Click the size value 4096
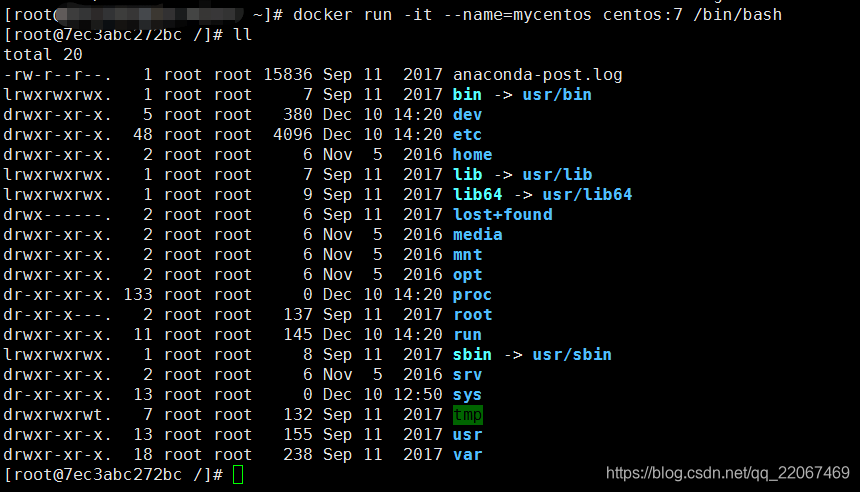860x492 pixels. (293, 134)
